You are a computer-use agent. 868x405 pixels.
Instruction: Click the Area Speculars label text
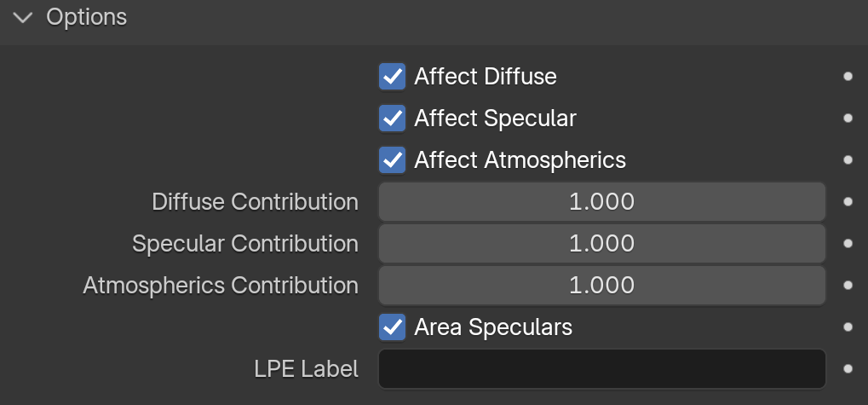pyautogui.click(x=493, y=327)
